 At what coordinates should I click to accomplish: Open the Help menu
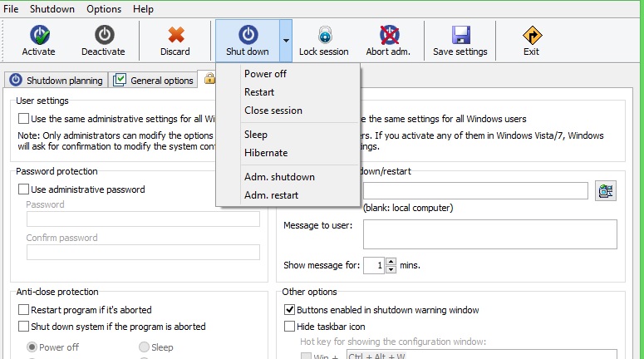click(x=143, y=8)
